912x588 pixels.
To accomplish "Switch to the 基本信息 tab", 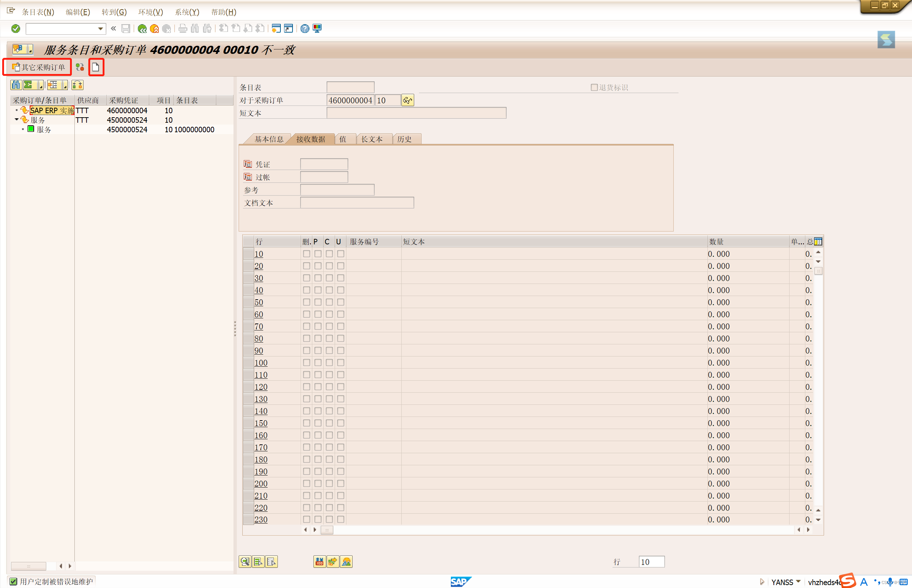I will point(269,139).
